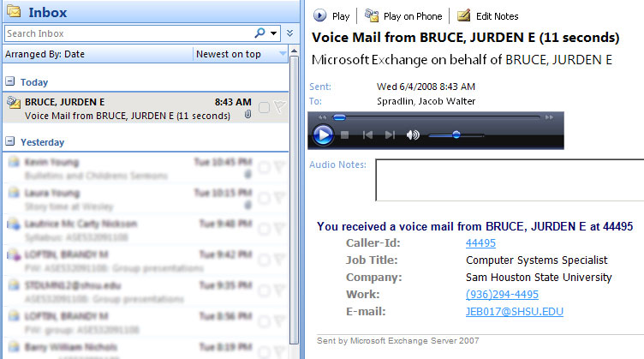The height and width of the screenshot is (359, 644).
Task: Click the (936)294-4495 work phone link
Action: coord(502,294)
